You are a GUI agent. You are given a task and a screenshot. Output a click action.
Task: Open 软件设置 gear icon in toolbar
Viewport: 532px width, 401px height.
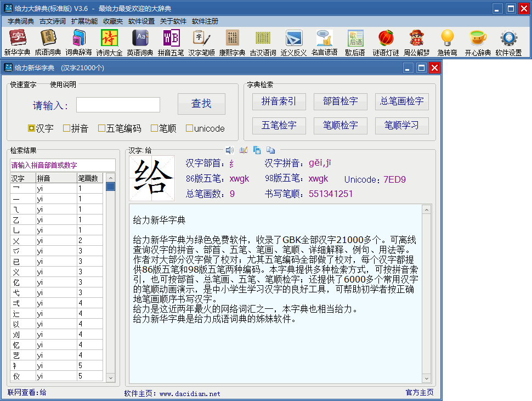[x=508, y=42]
